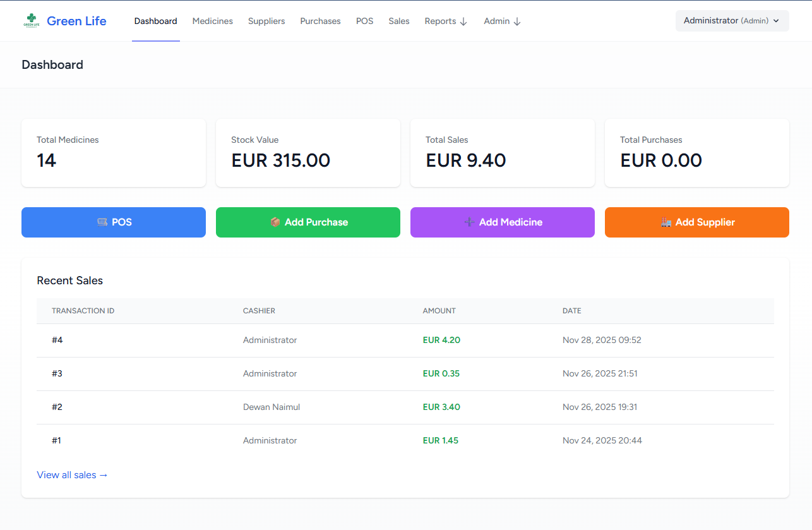
Task: Open the Sales navigation tab
Action: tap(399, 21)
